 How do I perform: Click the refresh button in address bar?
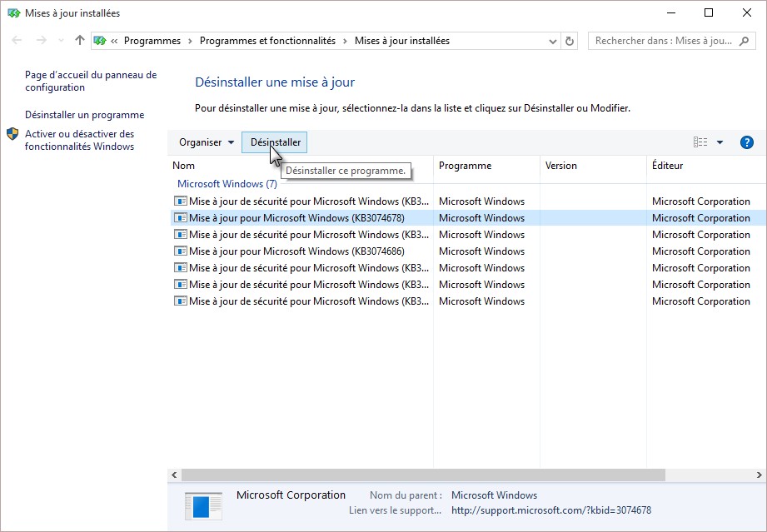point(570,41)
